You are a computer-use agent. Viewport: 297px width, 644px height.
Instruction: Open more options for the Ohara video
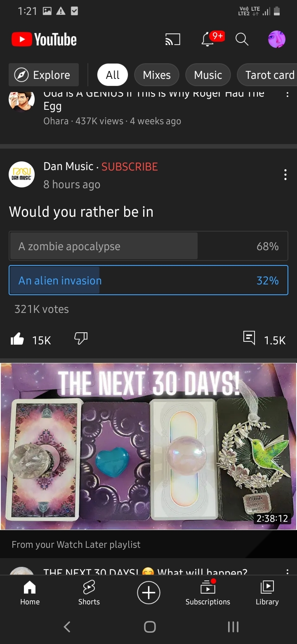click(287, 94)
